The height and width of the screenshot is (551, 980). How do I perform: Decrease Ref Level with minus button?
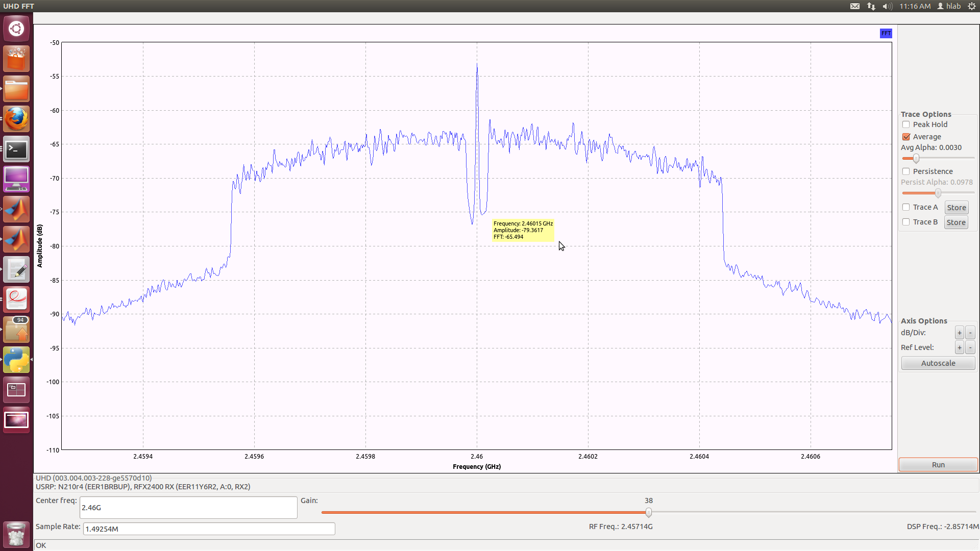(x=970, y=347)
